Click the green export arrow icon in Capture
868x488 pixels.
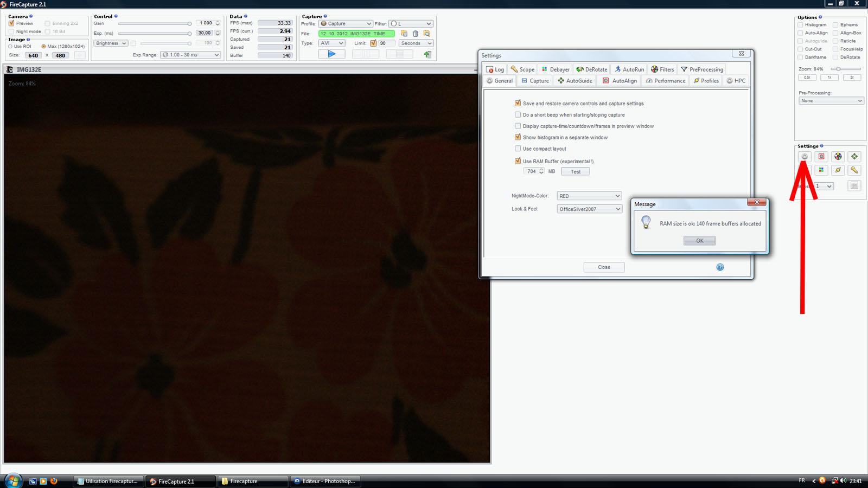[x=427, y=54]
